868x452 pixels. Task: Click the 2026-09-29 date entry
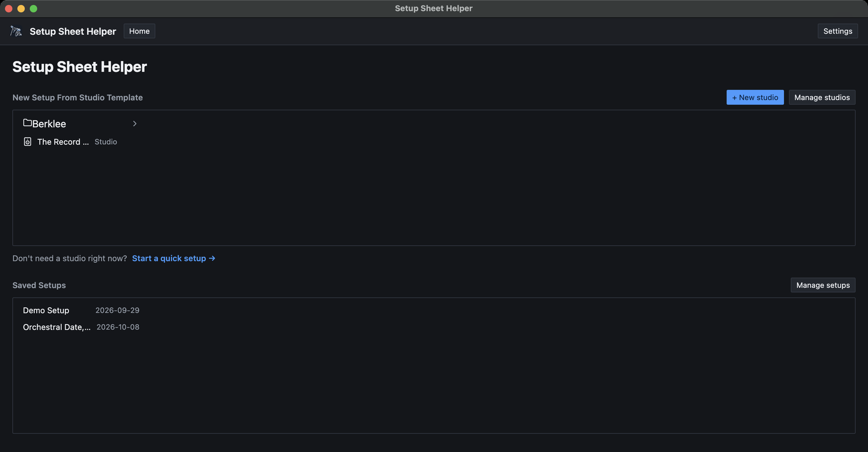pos(117,311)
